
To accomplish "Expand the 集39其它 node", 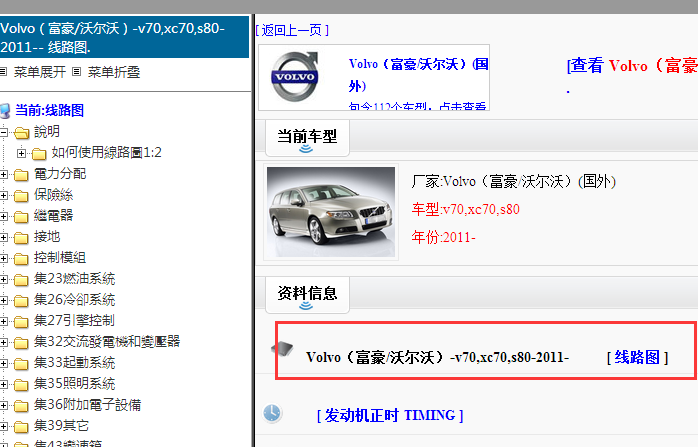I will (x=4, y=426).
